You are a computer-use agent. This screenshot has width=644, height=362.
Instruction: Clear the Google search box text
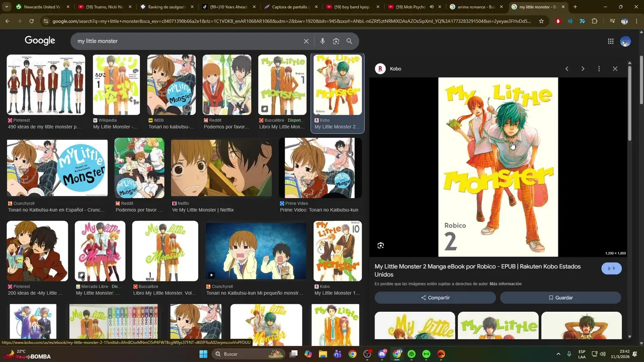(x=306, y=41)
